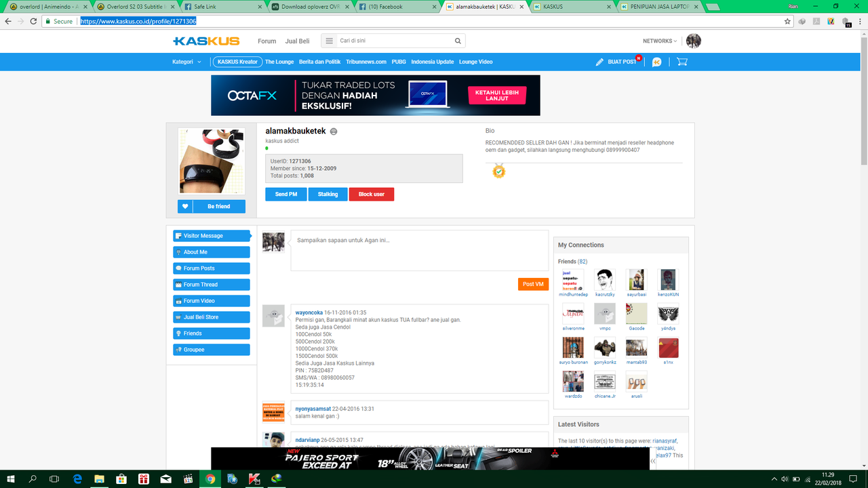
Task: Click the KASKUS notification chat icon
Action: click(x=656, y=62)
